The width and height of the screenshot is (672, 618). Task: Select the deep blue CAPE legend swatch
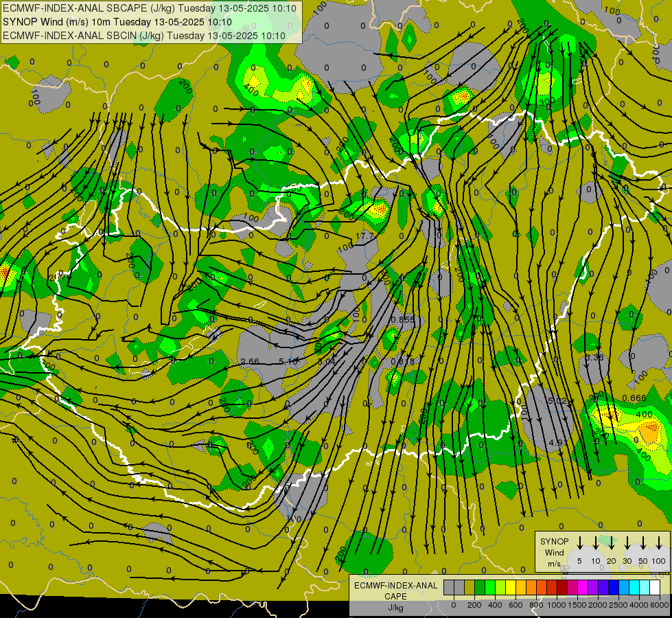tap(613, 587)
